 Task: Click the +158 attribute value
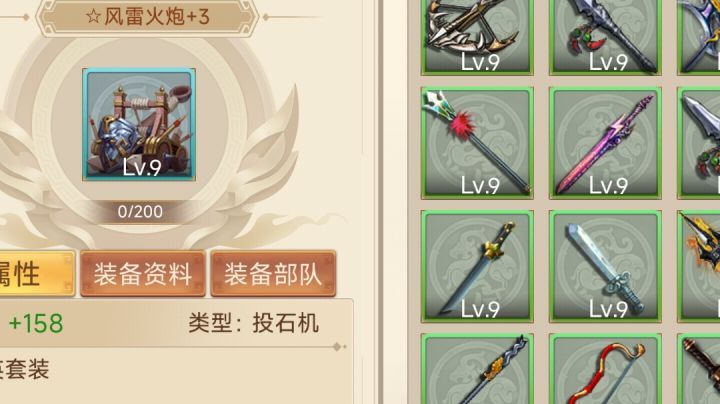[36, 323]
